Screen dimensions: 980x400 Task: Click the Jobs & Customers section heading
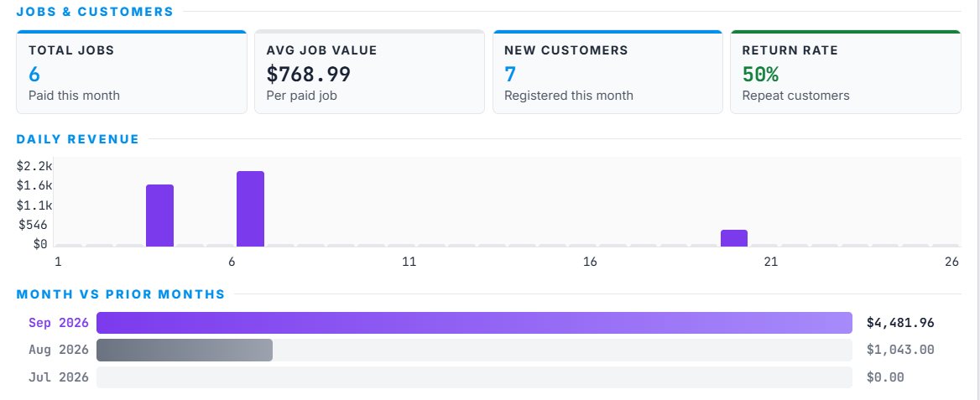pos(95,12)
